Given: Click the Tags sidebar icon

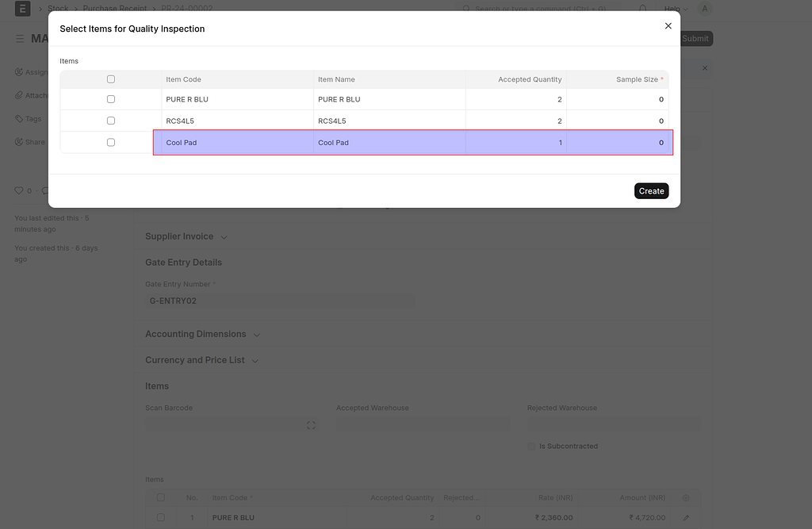Looking at the screenshot, I should coord(17,118).
